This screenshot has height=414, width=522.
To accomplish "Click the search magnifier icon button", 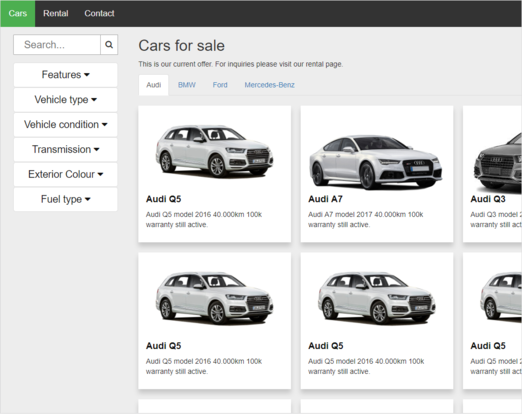I will point(109,45).
